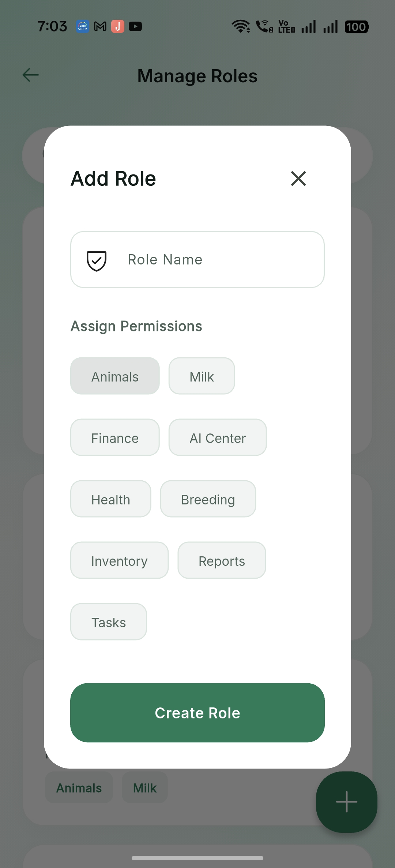The width and height of the screenshot is (395, 868).
Task: Toggle Breeding permission
Action: pos(208,499)
